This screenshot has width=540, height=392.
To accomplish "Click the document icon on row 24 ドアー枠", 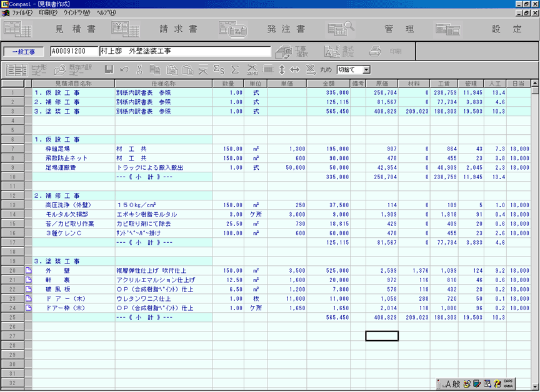I will [x=28, y=308].
